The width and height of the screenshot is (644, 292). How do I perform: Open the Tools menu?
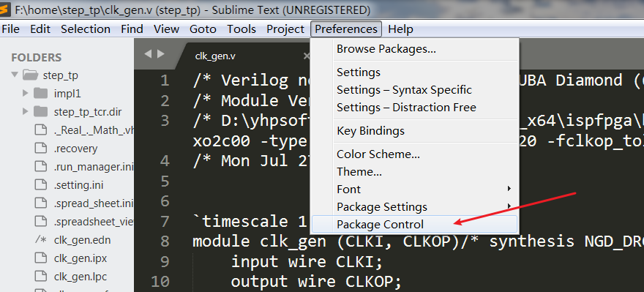[x=241, y=29]
